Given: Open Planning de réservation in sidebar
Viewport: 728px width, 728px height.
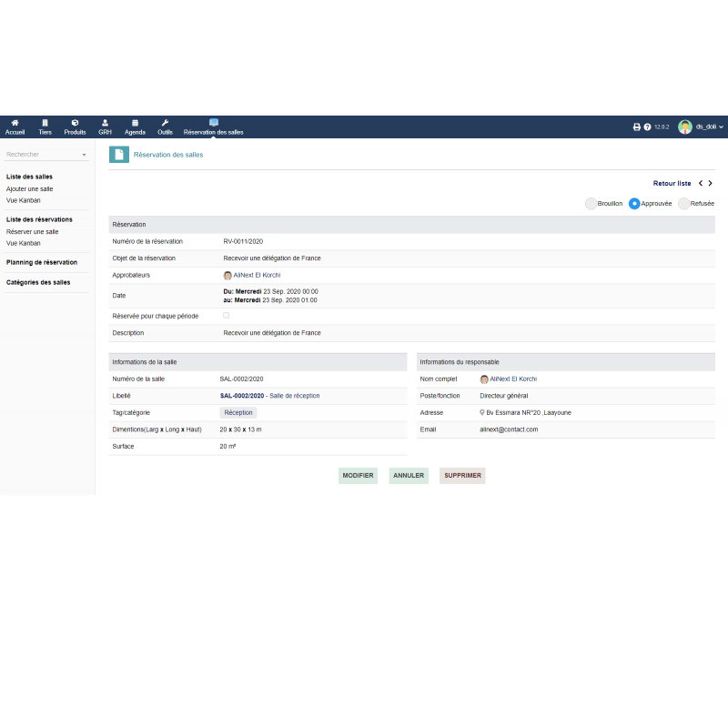Looking at the screenshot, I should pos(42,262).
